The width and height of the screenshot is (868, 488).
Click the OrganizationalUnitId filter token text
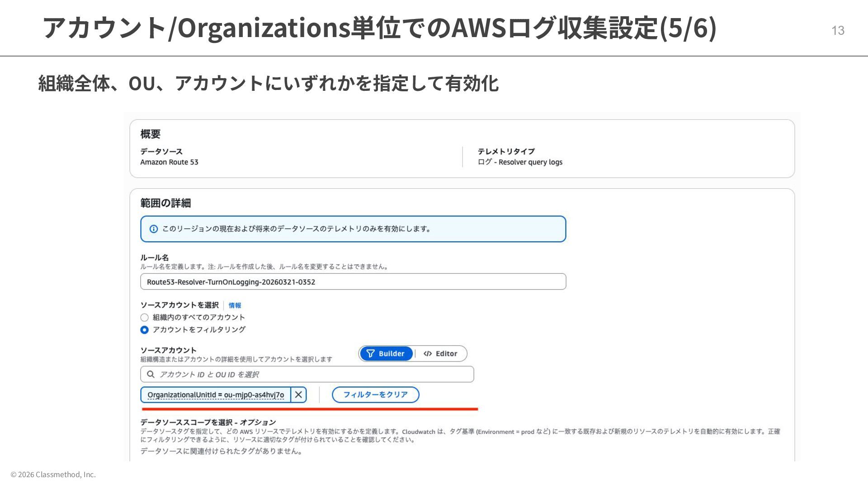point(216,394)
